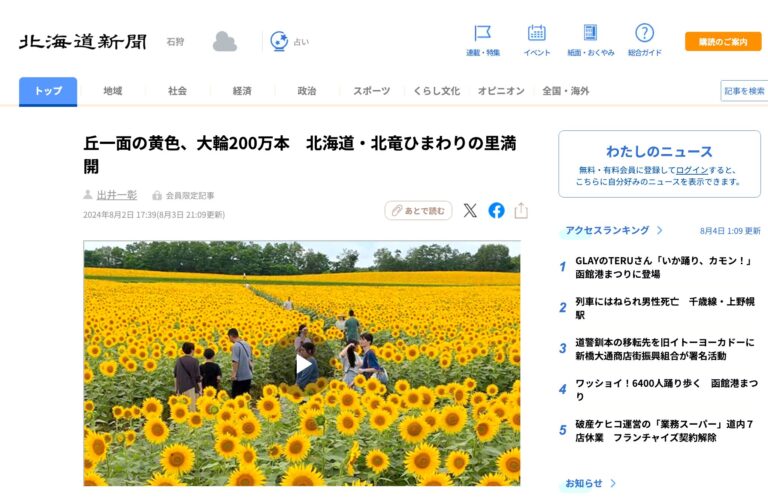Open 連載・特集 flag icon

click(482, 33)
